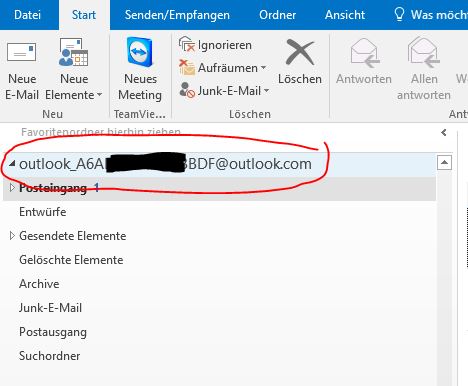The image size is (468, 386).
Task: Select the Posteingang folder
Action: pyautogui.click(x=219, y=188)
